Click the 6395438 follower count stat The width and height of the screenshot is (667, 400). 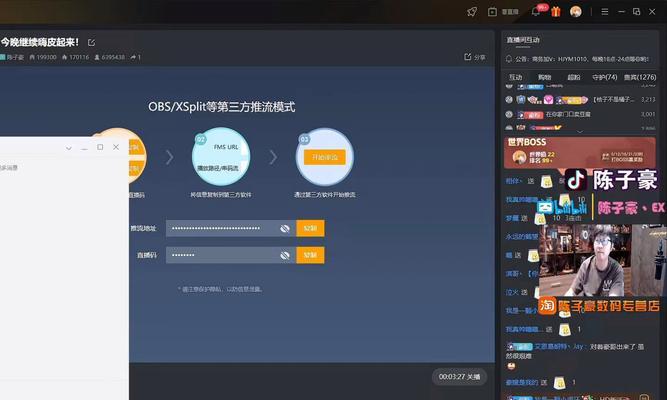pyautogui.click(x=109, y=57)
